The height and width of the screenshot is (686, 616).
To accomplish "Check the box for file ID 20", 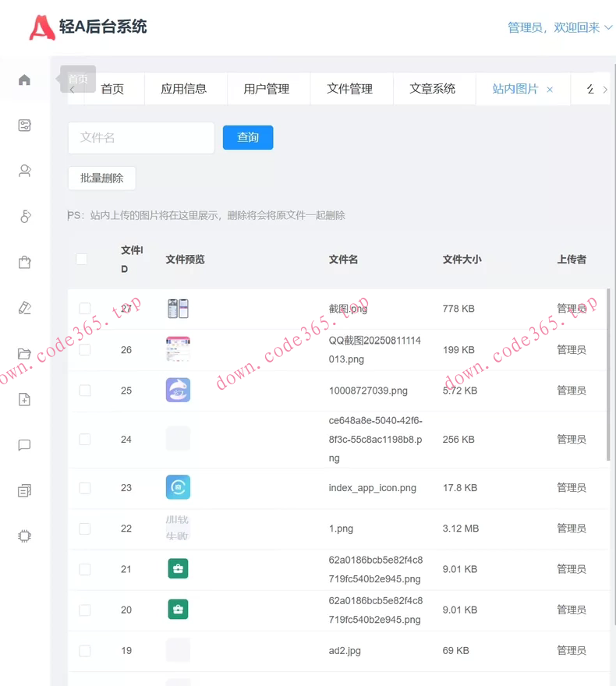I will (85, 610).
